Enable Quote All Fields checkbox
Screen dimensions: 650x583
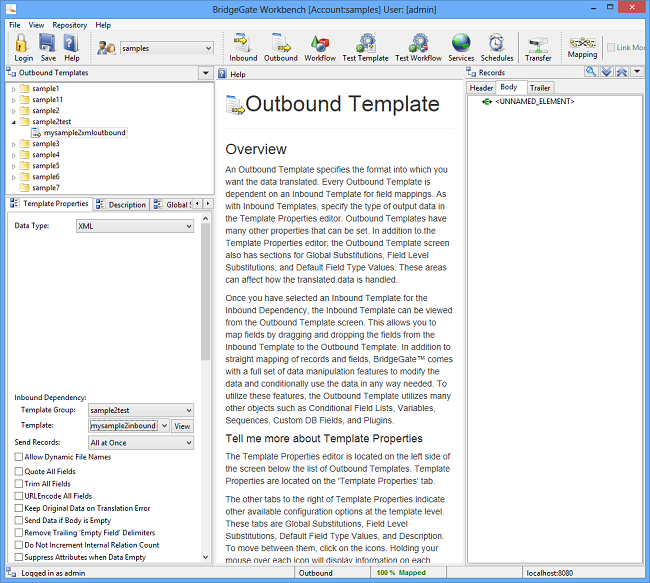coord(19,471)
